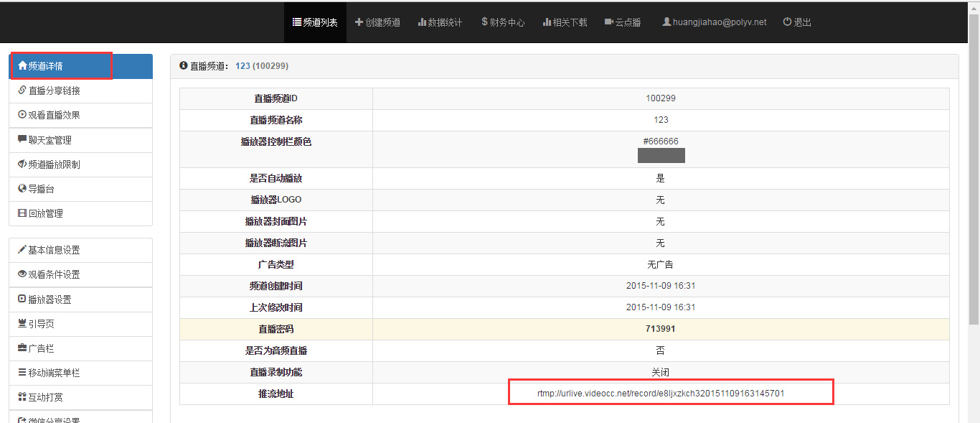
Task: Click the gift icon for 互动打赏
Action: click(x=22, y=397)
